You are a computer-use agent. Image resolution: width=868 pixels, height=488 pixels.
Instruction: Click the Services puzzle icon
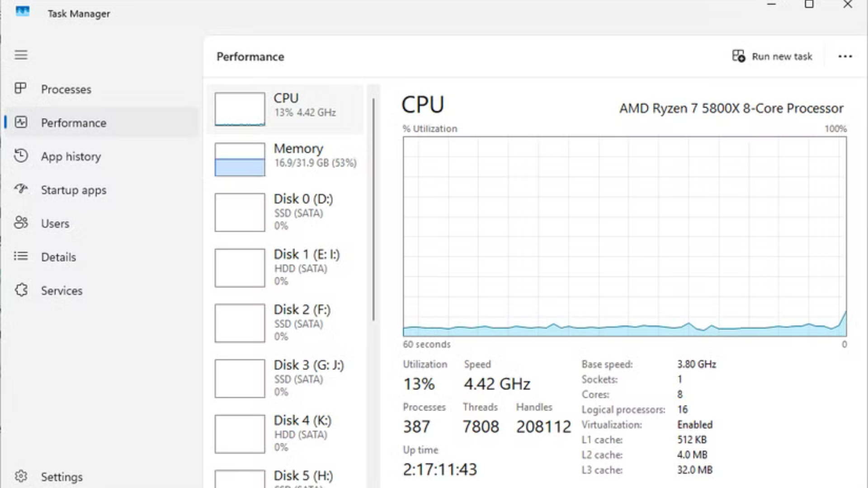pos(21,290)
